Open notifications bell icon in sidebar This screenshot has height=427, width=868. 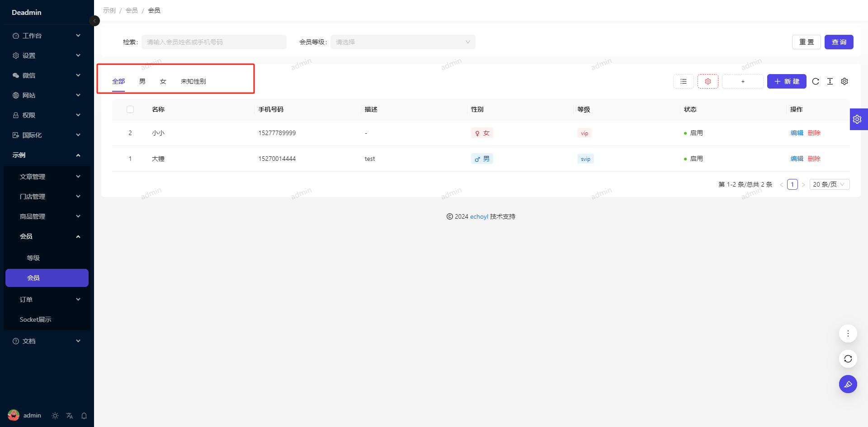pos(84,416)
